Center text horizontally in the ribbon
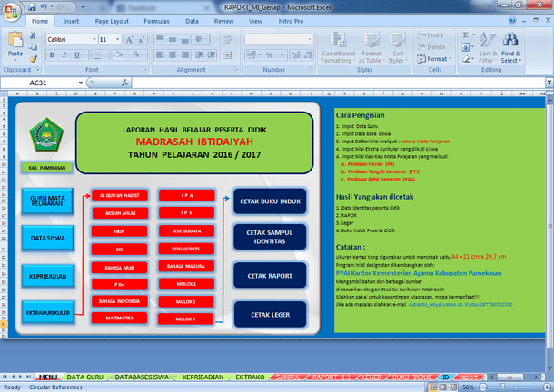 click(x=173, y=54)
